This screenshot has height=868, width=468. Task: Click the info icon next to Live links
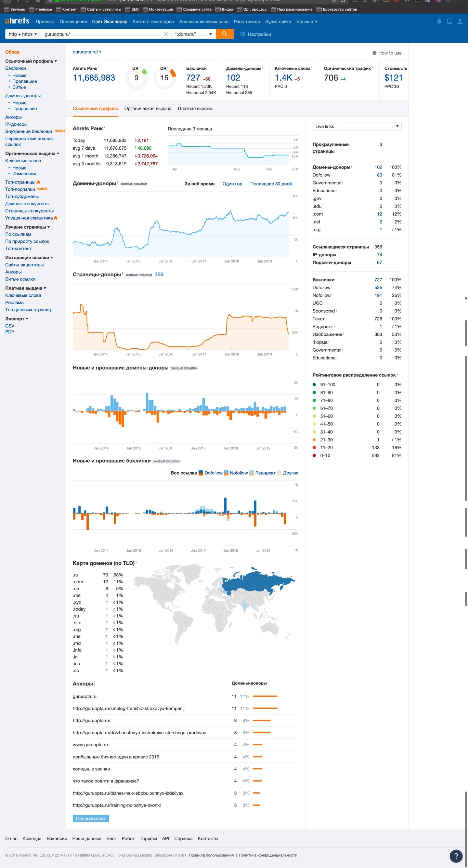point(336,126)
